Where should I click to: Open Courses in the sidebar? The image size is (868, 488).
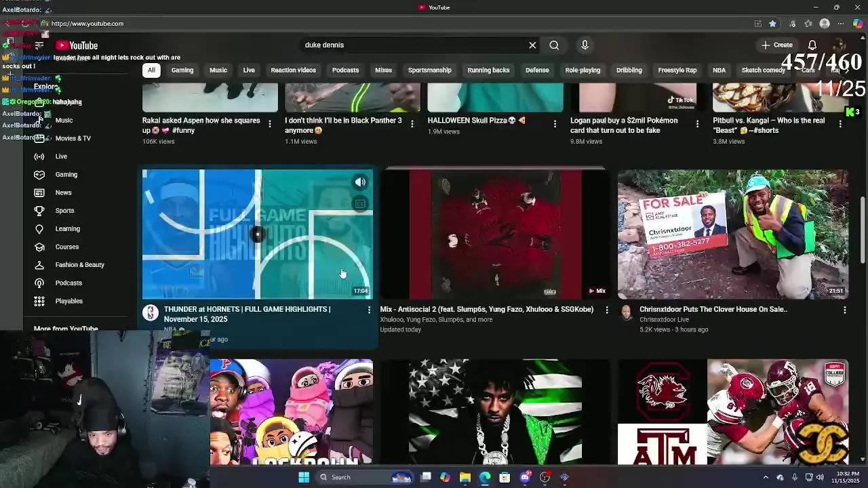(67, 247)
